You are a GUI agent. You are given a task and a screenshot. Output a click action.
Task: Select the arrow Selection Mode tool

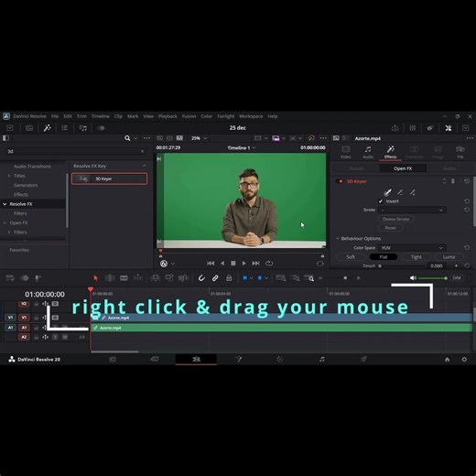click(95, 278)
